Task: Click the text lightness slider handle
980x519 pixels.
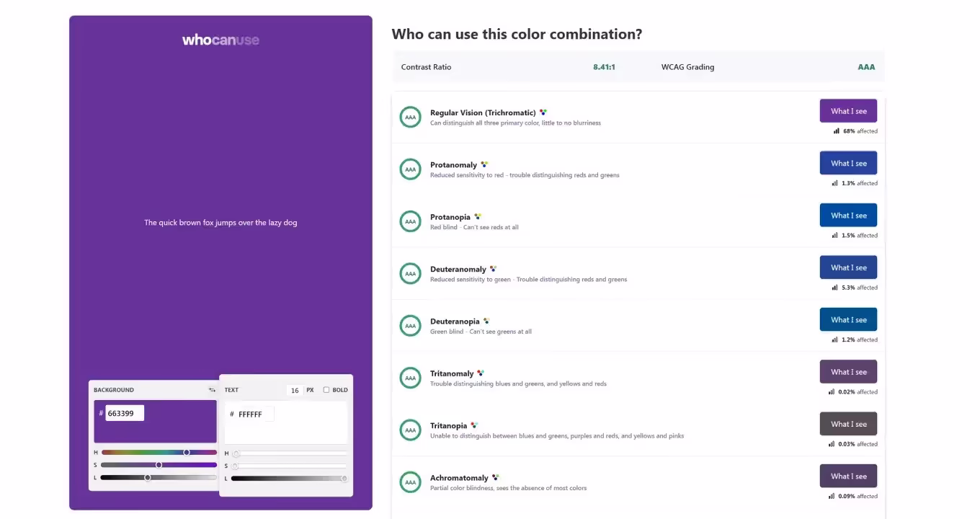Action: pyautogui.click(x=344, y=479)
